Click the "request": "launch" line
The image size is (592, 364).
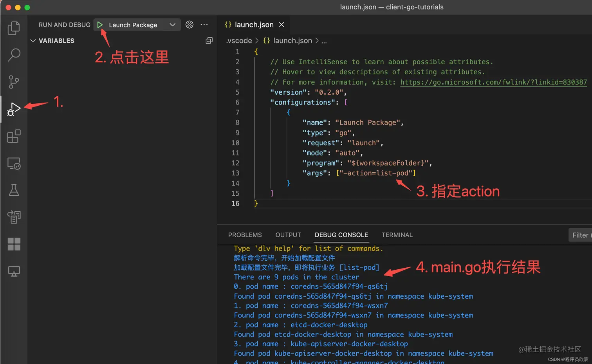(343, 143)
